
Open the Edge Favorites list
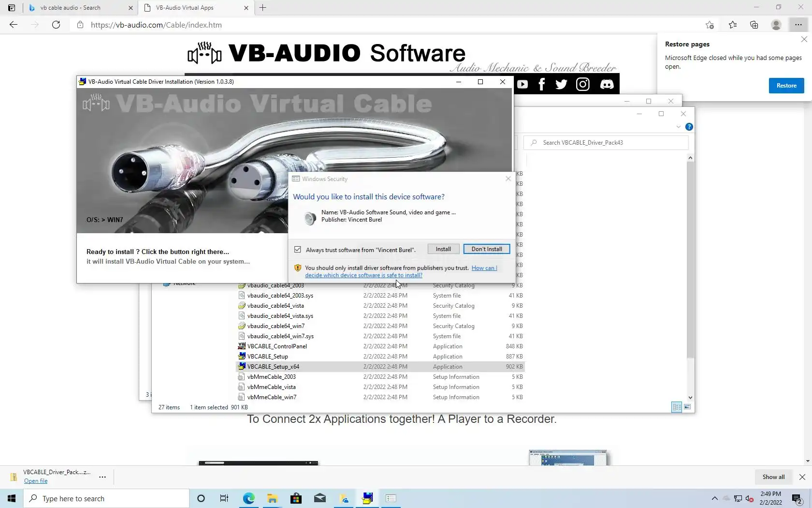coord(733,25)
